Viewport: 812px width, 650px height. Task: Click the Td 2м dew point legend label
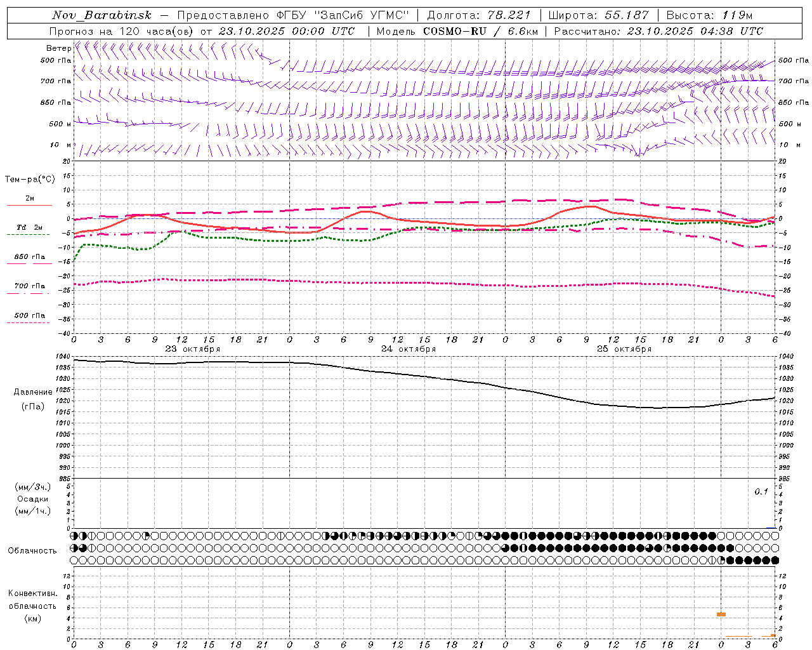point(30,227)
